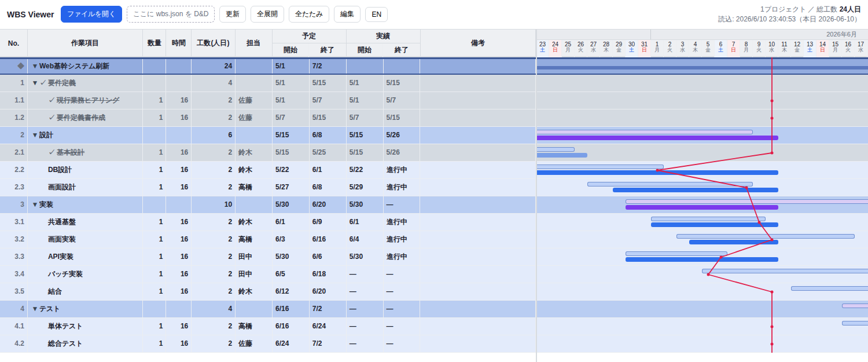Click planned bar of 共通基盤 in Gantt
868x362 pixels.
(708, 219)
